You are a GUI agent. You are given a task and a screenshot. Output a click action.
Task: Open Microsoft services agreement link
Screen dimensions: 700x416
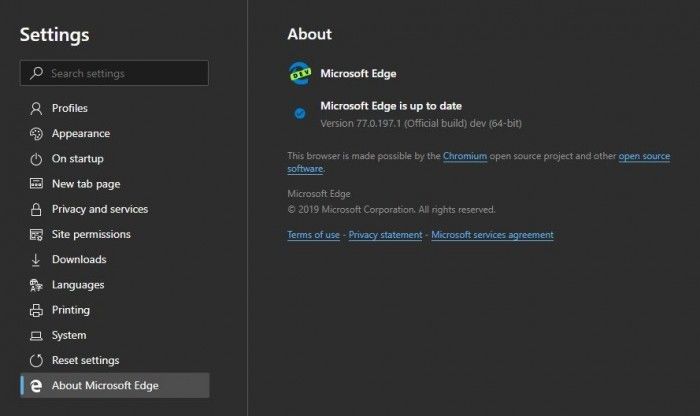[x=492, y=235]
